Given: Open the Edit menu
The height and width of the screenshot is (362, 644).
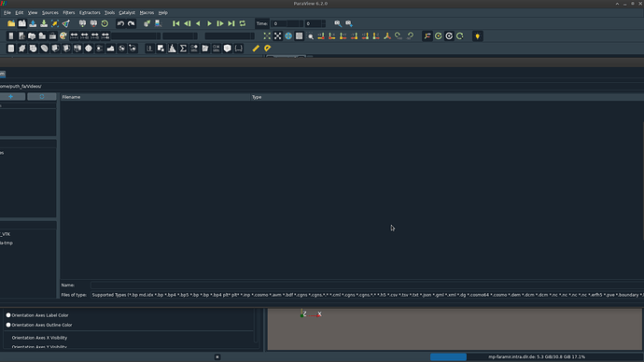Looking at the screenshot, I should (20, 13).
